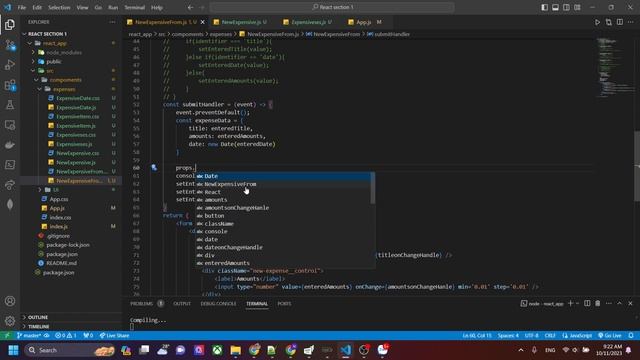Open the Manage gear icon
The width and height of the screenshot is (640, 360).
[x=10, y=321]
